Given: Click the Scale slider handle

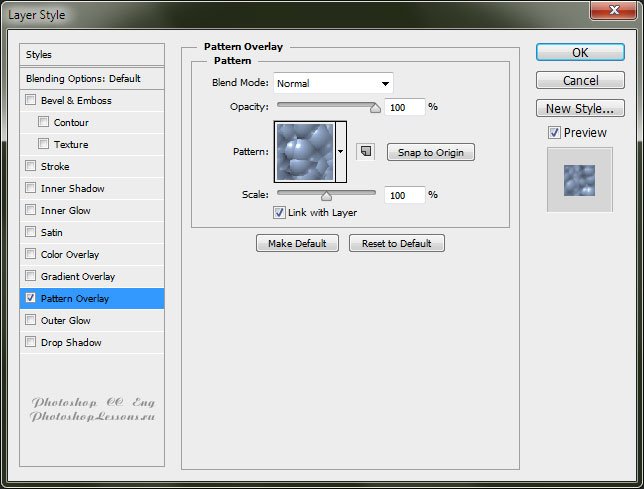Looking at the screenshot, I should pos(326,196).
